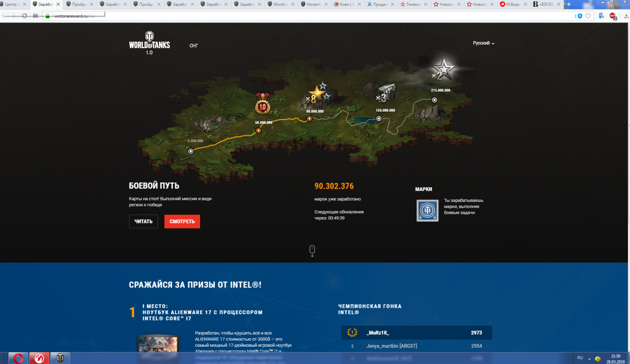Switch to the Novenki browser tab
This screenshot has width=630, height=364.
(x=314, y=4)
